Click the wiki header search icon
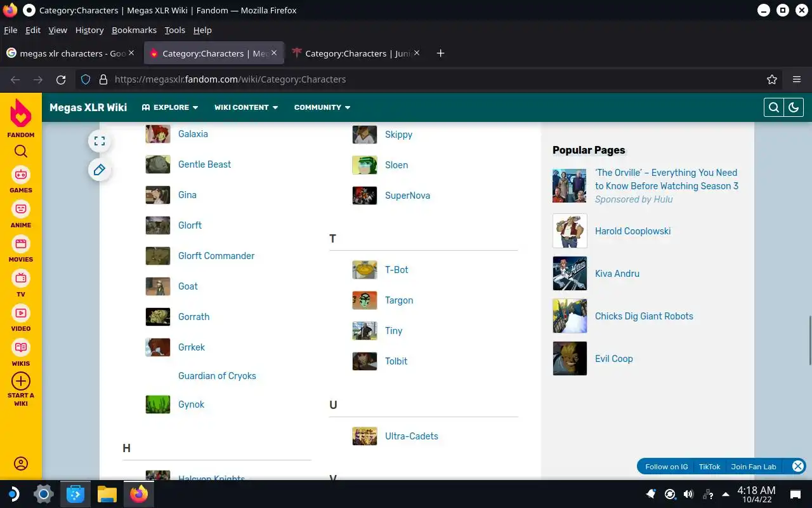 774,107
